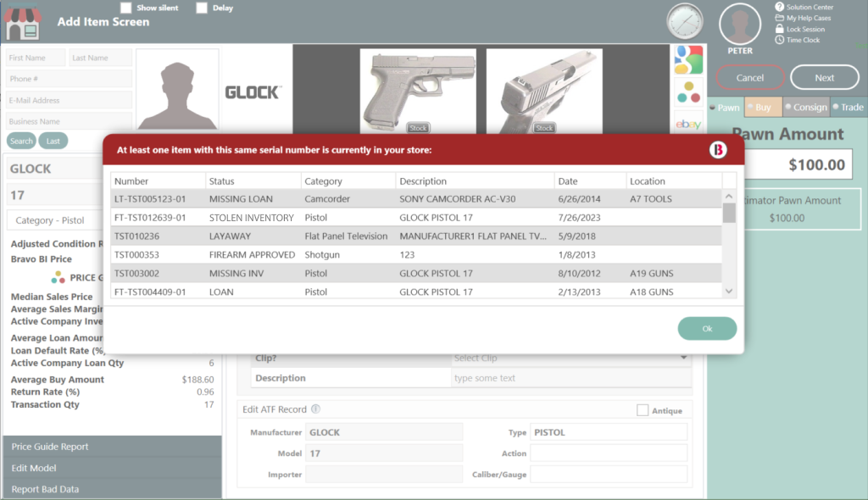The image size is (868, 500).
Task: Open Report Bad Data
Action: click(x=113, y=489)
